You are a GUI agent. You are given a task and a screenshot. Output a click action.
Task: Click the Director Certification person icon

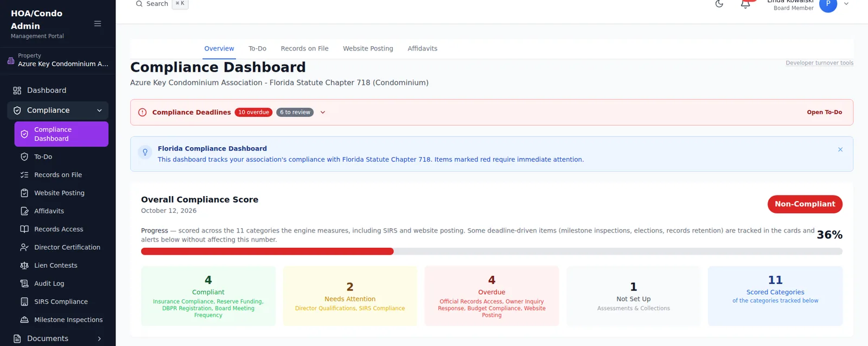[x=24, y=247]
